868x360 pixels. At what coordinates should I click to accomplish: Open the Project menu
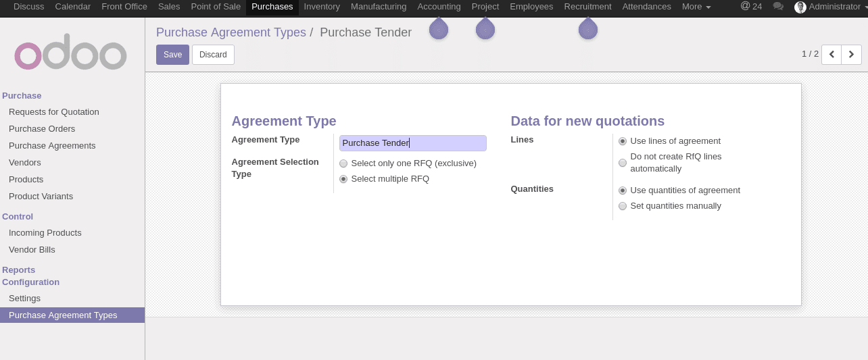point(485,7)
